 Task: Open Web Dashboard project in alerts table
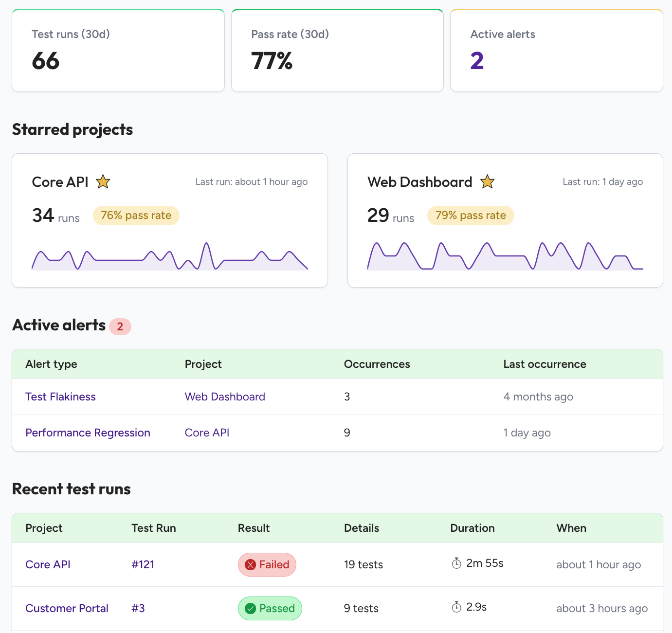225,397
